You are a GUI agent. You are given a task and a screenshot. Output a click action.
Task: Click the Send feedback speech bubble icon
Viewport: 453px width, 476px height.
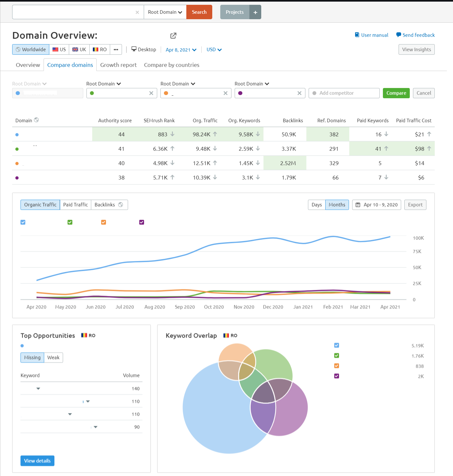pyautogui.click(x=399, y=35)
